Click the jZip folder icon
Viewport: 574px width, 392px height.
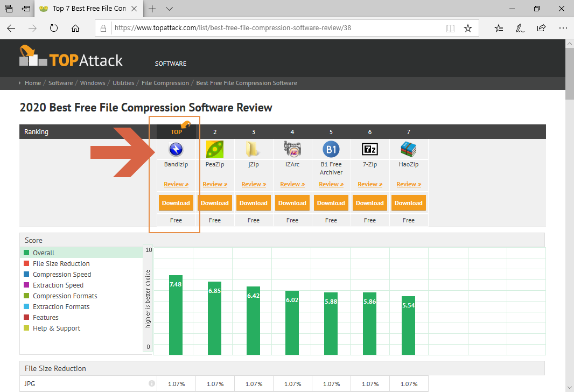253,149
